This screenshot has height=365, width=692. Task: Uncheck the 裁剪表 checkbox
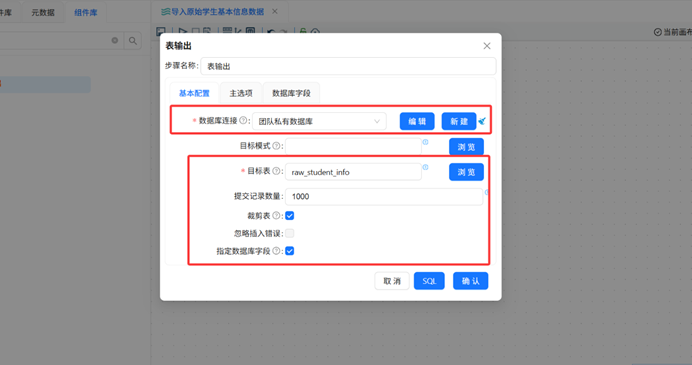tap(290, 216)
